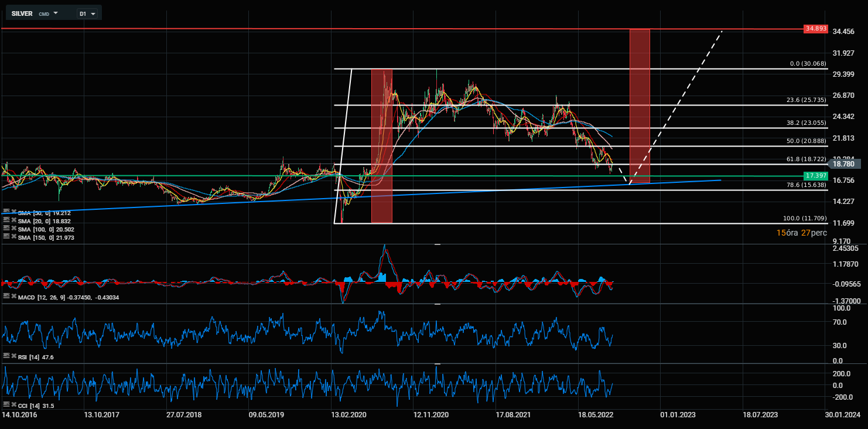Open the D1 timeframe dropdown
868x429 pixels.
88,13
